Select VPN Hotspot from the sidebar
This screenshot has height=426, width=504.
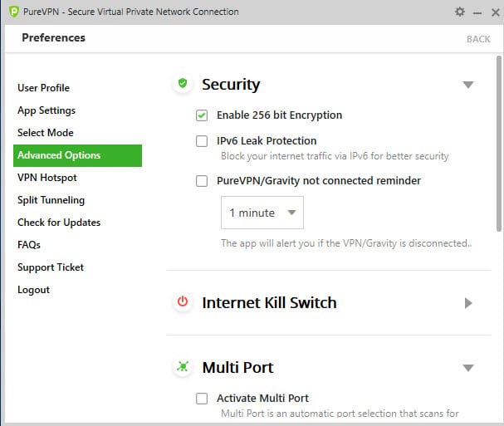[46, 178]
